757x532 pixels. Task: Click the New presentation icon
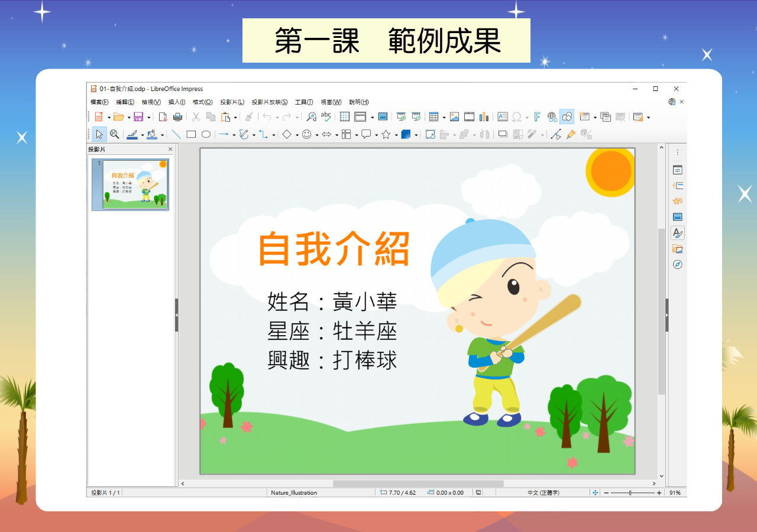99,117
